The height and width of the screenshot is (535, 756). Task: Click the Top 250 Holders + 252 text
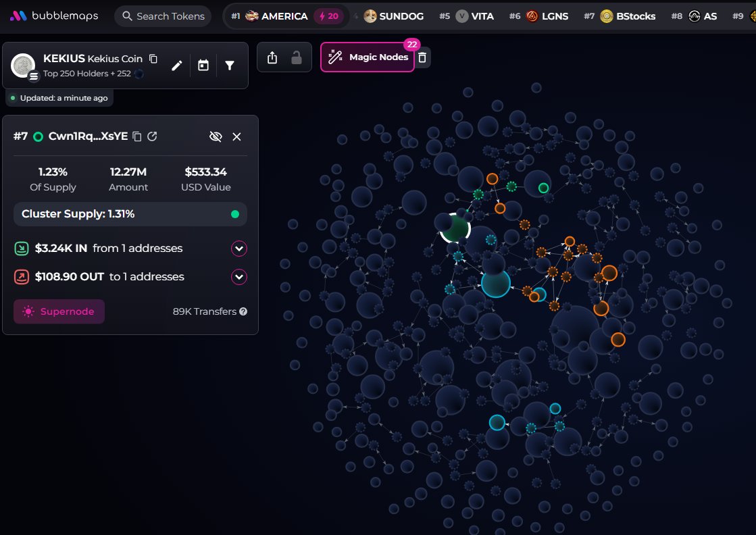86,74
